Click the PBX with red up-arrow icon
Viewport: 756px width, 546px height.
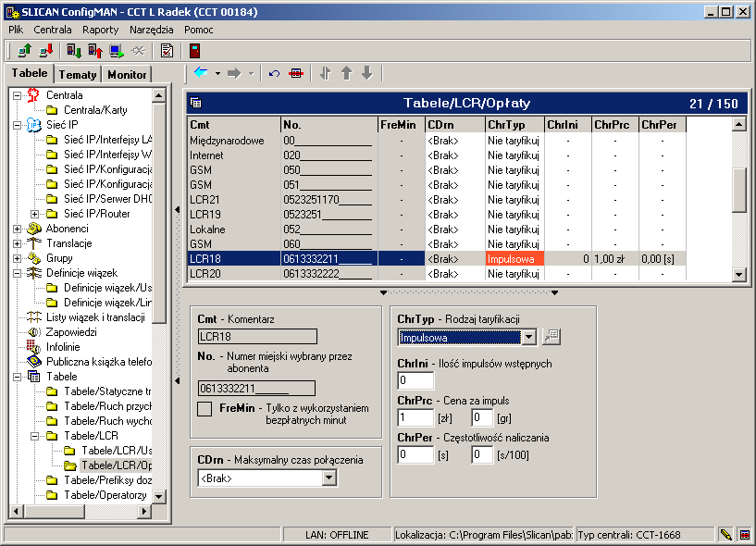pos(95,50)
